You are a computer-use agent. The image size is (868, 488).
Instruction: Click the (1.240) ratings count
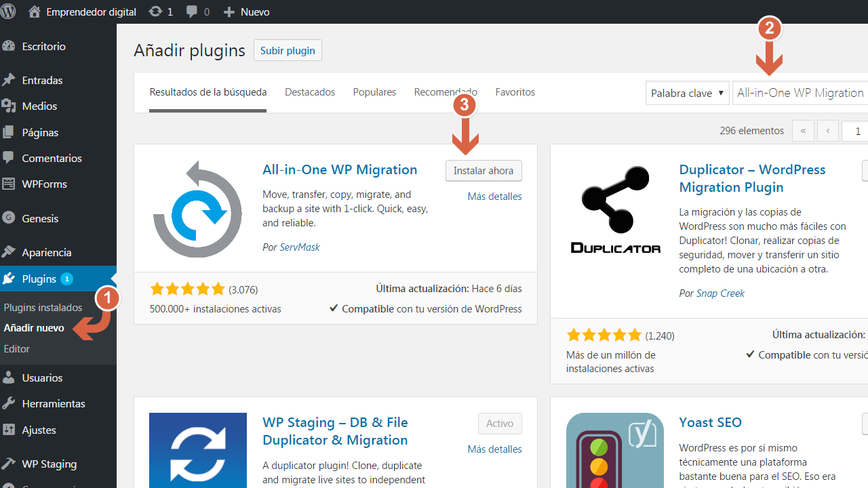660,335
